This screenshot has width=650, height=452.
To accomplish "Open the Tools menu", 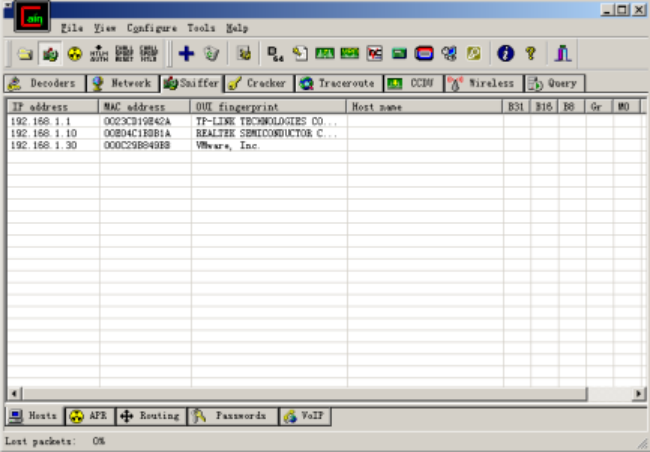I will coord(201,28).
